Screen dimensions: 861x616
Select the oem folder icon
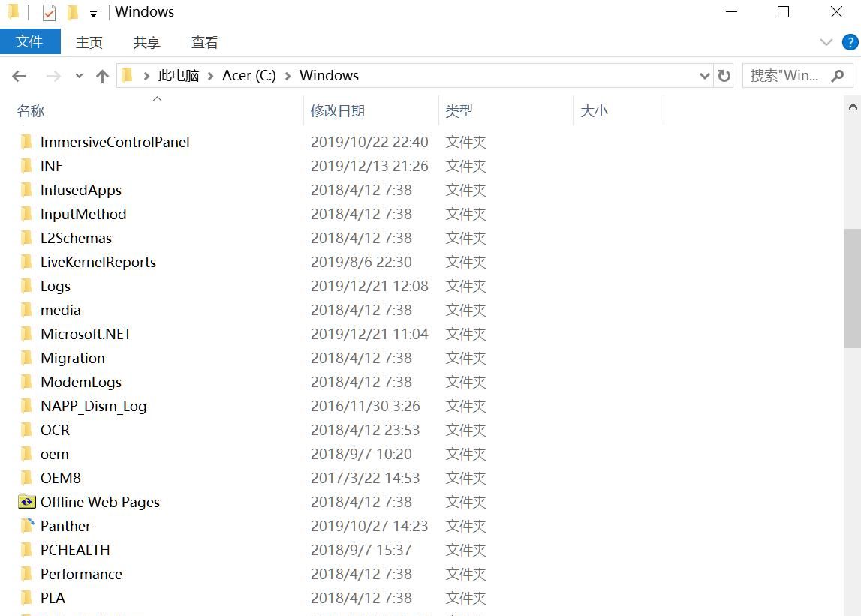tap(26, 454)
